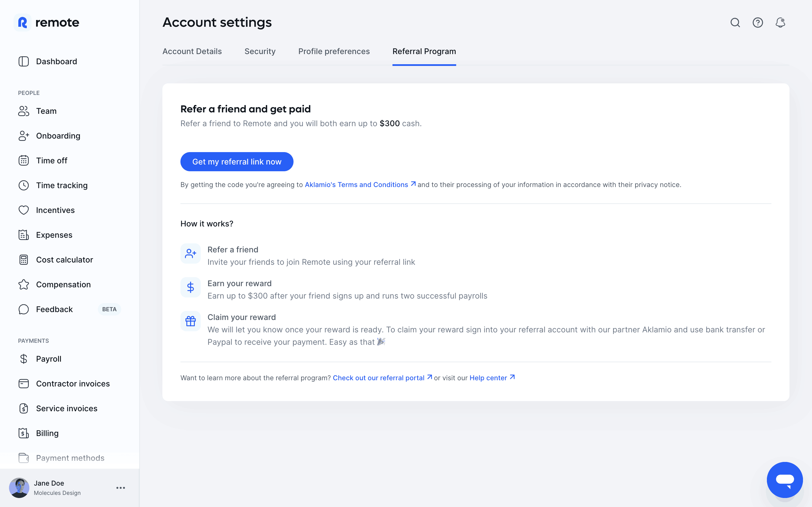
Task: Click Jane Doe's profile avatar
Action: (x=19, y=488)
